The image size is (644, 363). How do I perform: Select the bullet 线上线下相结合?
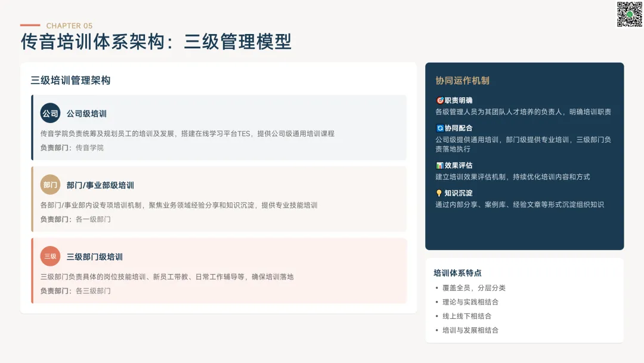click(x=467, y=316)
